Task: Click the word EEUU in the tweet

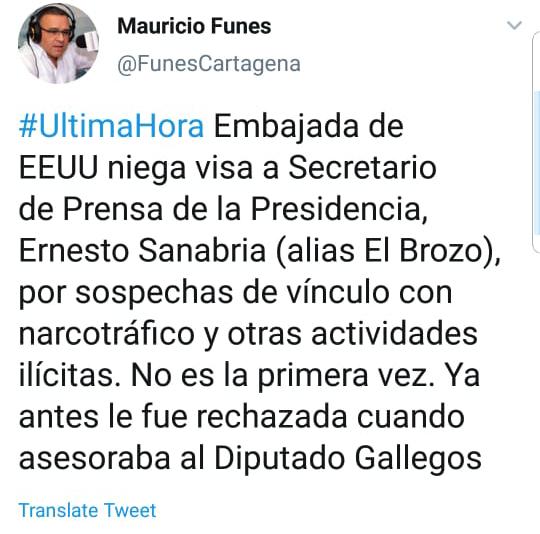Action: [59, 168]
